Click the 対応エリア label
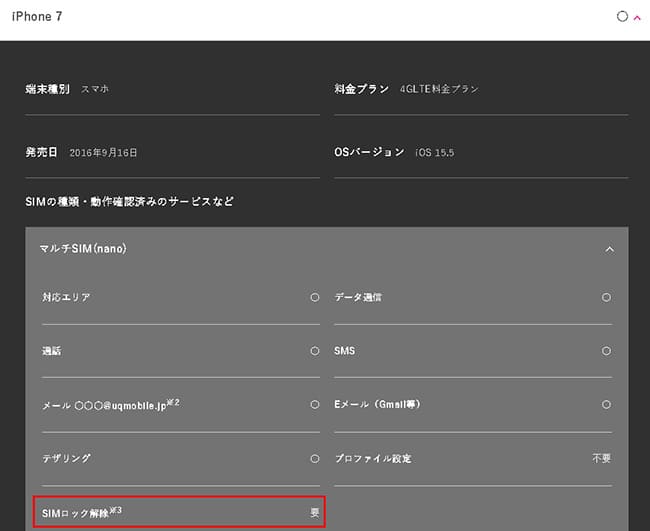The width and height of the screenshot is (650, 531). (66, 297)
